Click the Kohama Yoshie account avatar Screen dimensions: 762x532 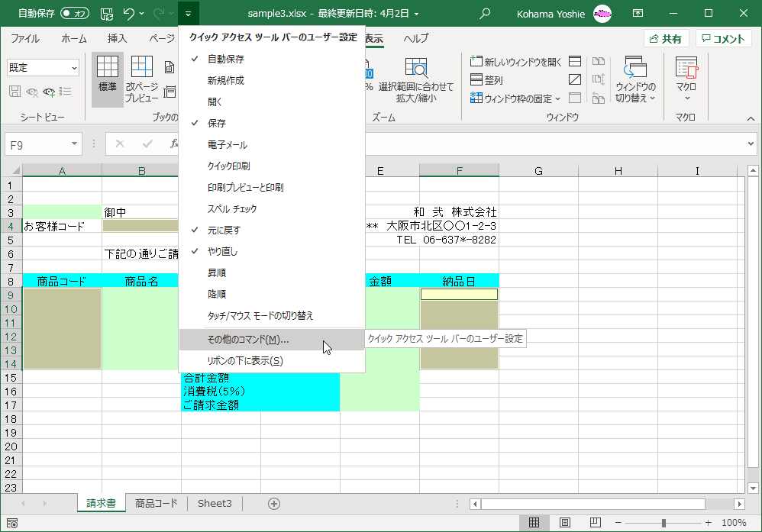click(602, 14)
